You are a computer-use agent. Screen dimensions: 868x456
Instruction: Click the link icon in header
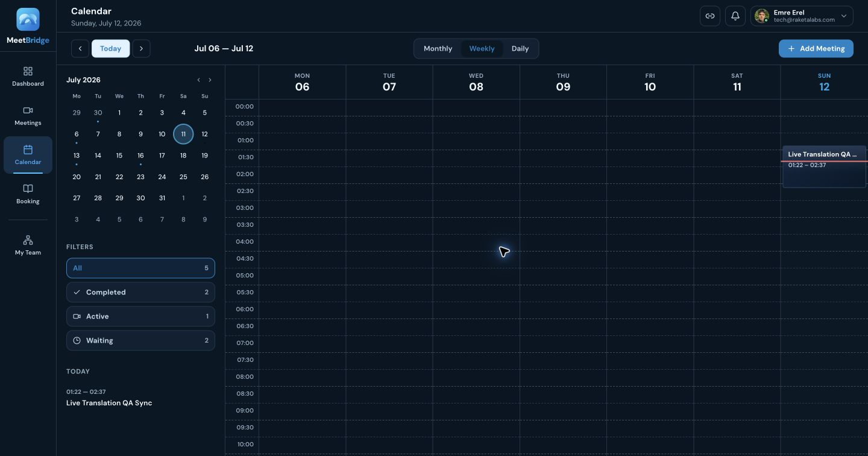point(710,16)
